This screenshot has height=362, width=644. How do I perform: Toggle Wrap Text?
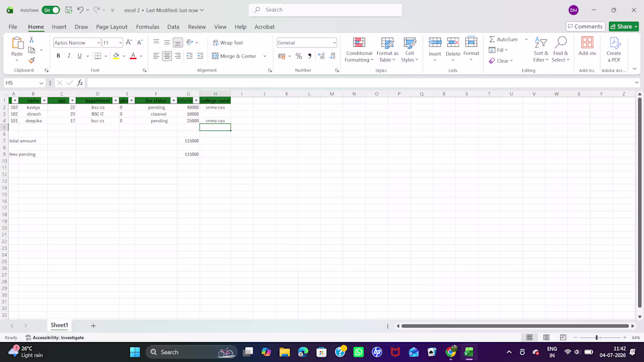point(228,43)
